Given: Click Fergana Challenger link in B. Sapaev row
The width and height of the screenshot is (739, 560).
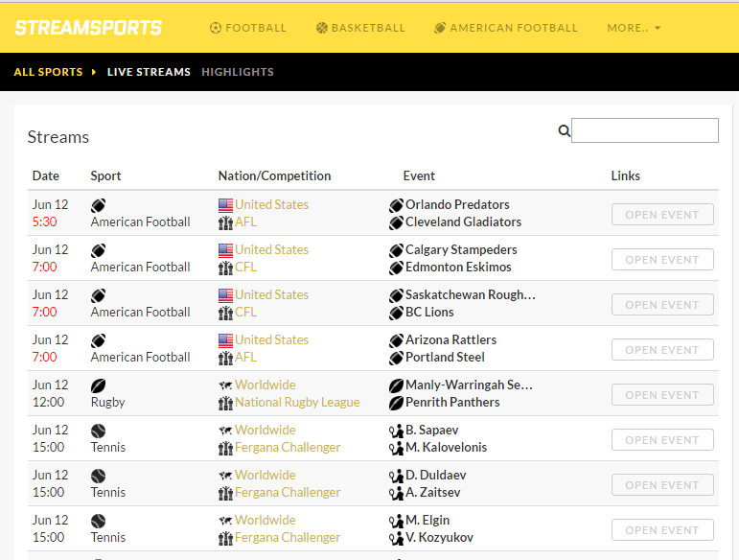Looking at the screenshot, I should click(x=288, y=448).
